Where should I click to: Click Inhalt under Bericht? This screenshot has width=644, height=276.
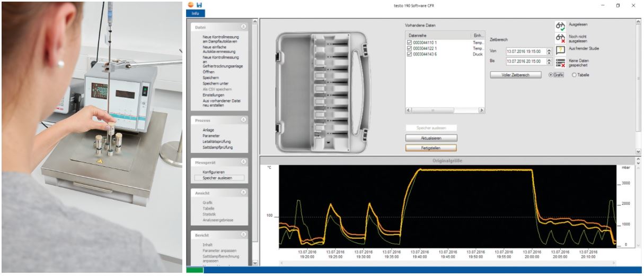(x=208, y=245)
